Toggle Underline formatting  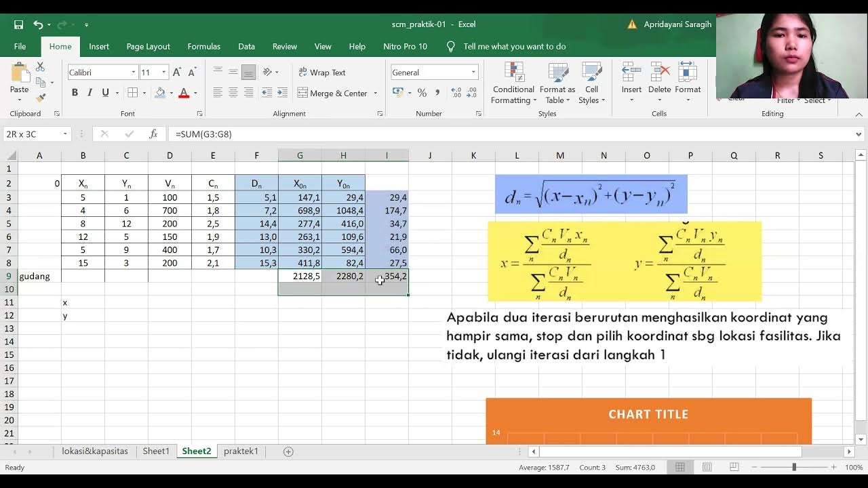coord(105,93)
